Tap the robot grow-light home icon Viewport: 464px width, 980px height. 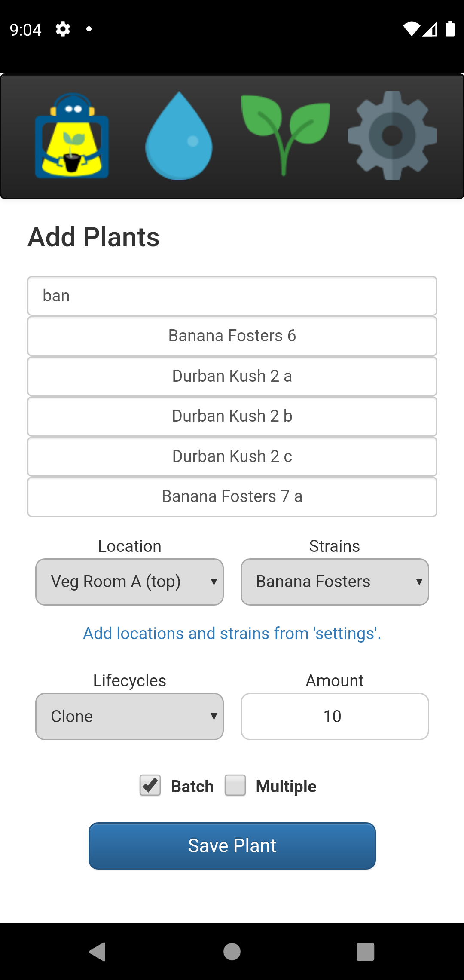coord(72,136)
